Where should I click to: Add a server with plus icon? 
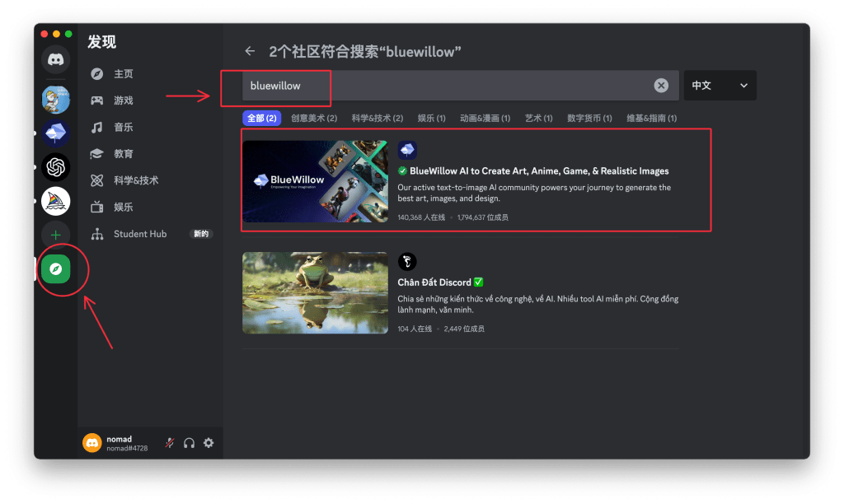coord(55,235)
